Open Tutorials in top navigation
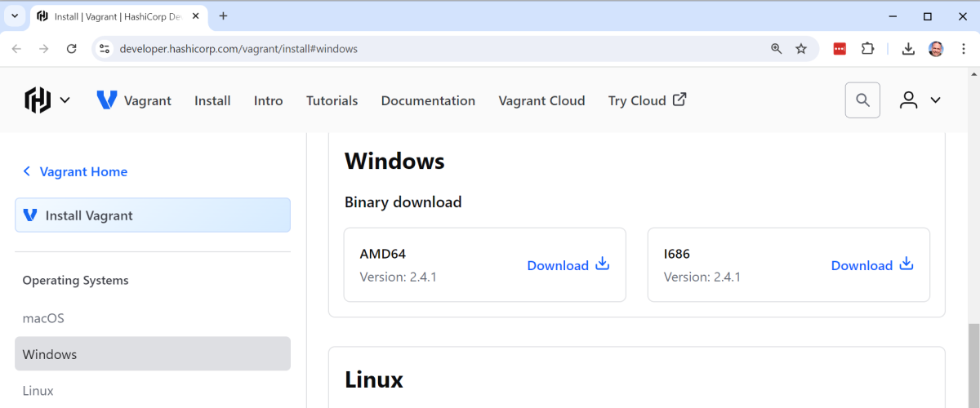Screen dimensions: 980x408 (332, 100)
